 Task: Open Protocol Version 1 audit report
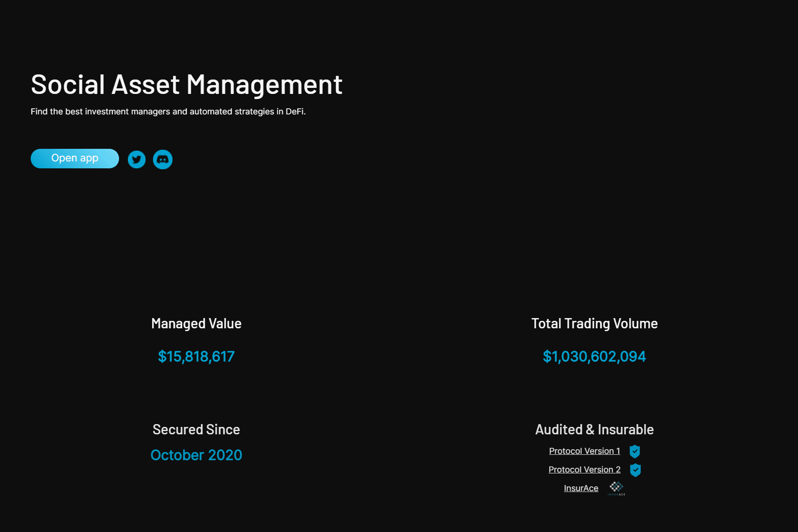tap(584, 451)
